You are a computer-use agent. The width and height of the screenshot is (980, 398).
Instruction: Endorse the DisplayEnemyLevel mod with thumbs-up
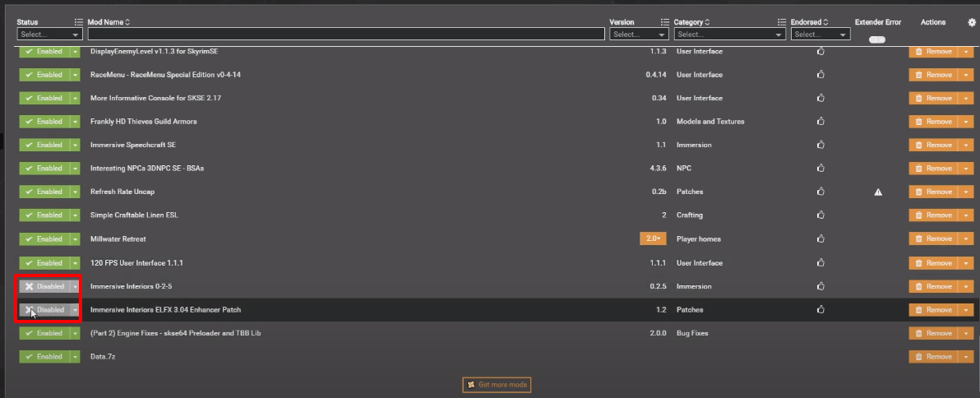point(821,51)
